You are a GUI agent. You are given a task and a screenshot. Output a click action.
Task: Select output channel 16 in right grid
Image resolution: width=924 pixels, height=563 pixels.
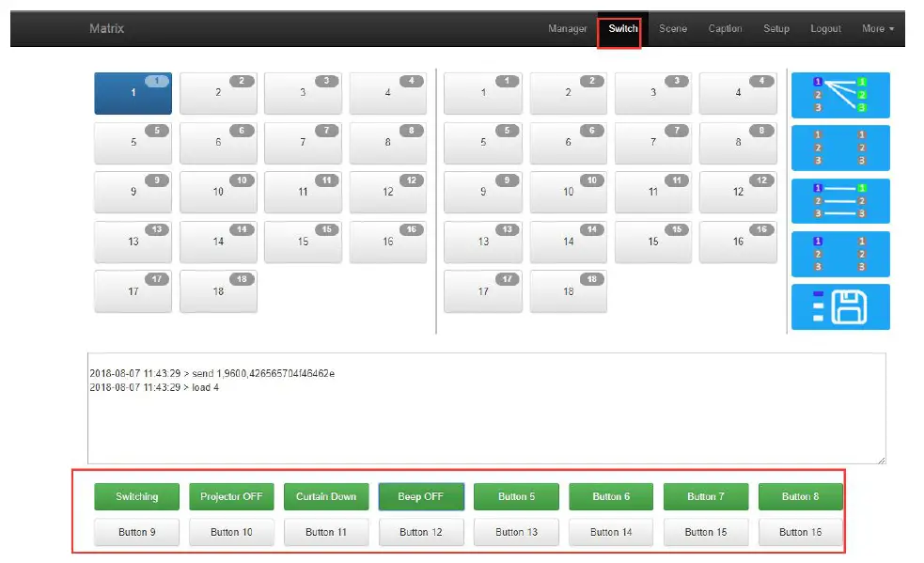pyautogui.click(x=738, y=242)
